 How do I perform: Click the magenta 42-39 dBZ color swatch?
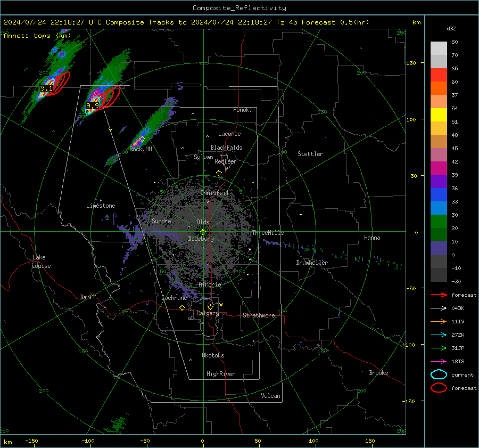tap(439, 168)
